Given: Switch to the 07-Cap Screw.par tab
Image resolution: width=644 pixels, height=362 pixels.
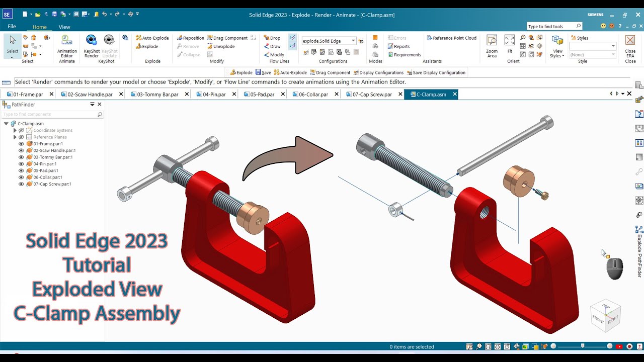Looking at the screenshot, I should point(372,94).
